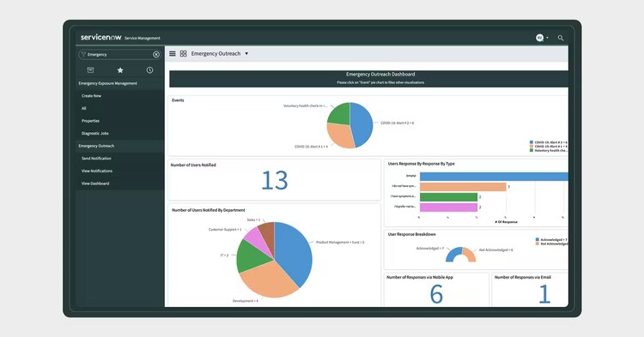Click the 'COVID-19: Alert # 2 = 6' pie label
Viewport: 644px width, 337px height.
click(398, 123)
